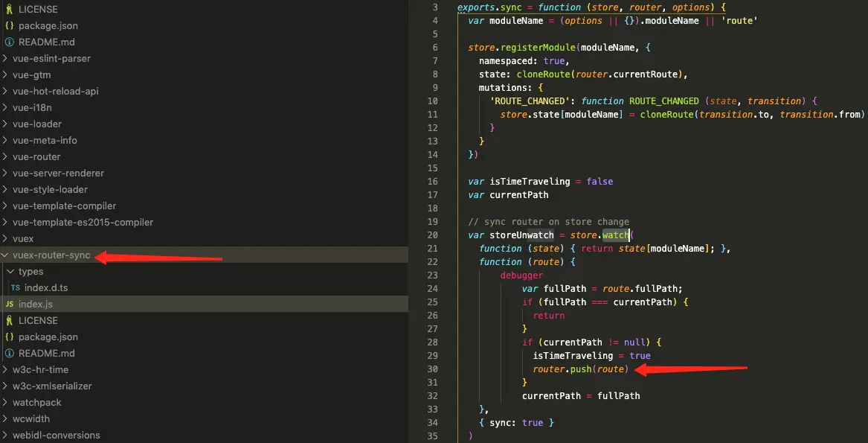The image size is (868, 443).
Task: Expand the vue-gtm folder chevron
Action: click(5, 75)
